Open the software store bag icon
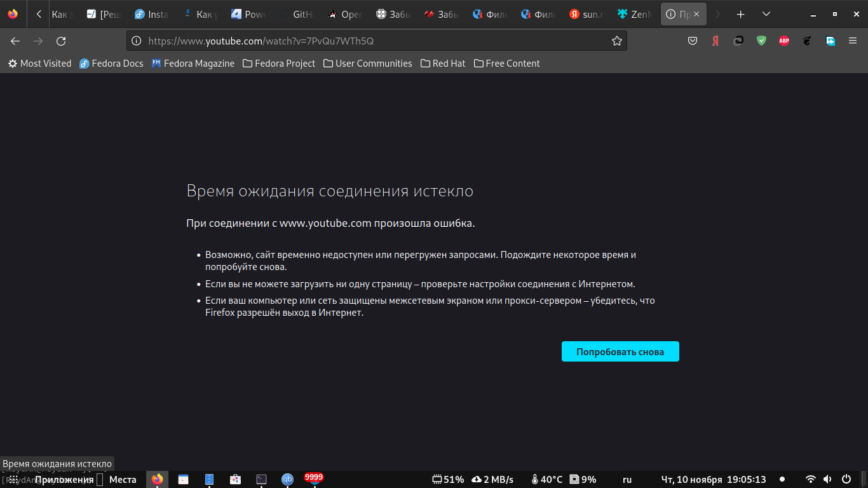This screenshot has width=868, height=488. [235, 479]
